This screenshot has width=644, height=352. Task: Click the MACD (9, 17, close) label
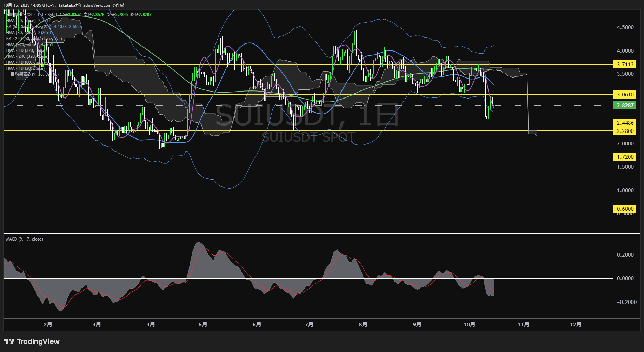25,239
